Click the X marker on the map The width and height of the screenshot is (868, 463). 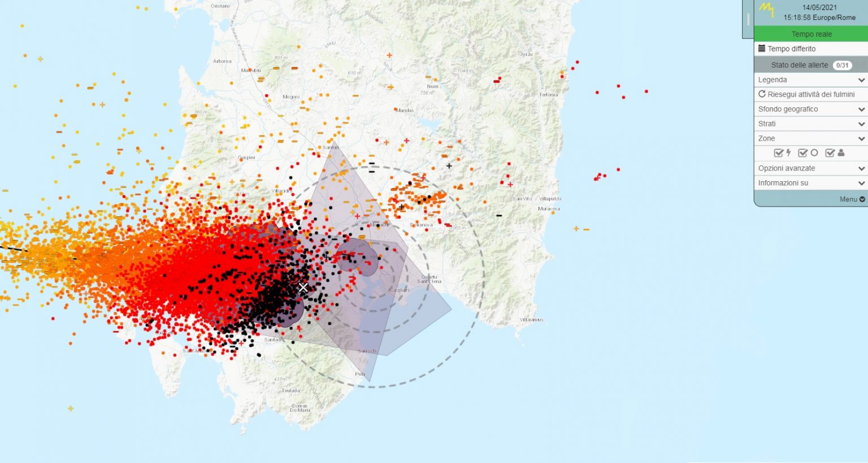[302, 287]
